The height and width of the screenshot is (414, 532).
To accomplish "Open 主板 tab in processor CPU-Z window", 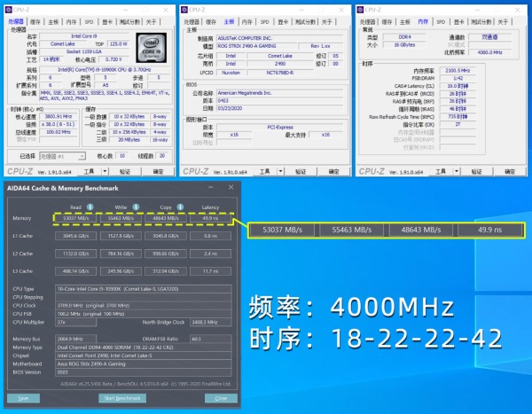I will click(x=53, y=22).
